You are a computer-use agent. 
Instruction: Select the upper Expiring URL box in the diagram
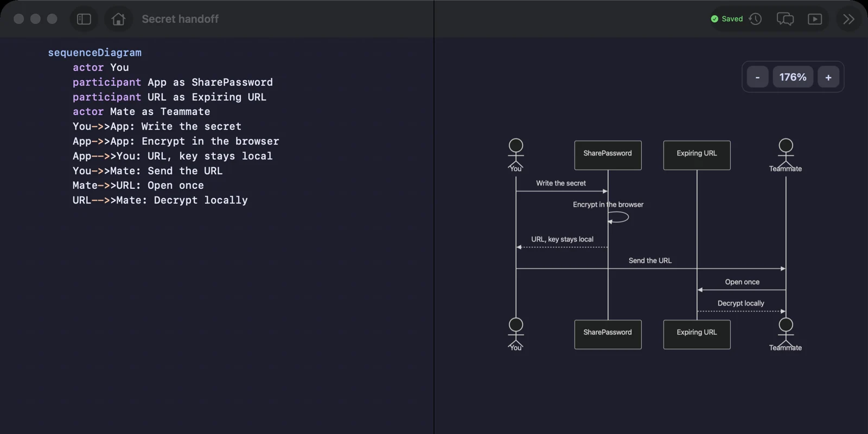697,155
